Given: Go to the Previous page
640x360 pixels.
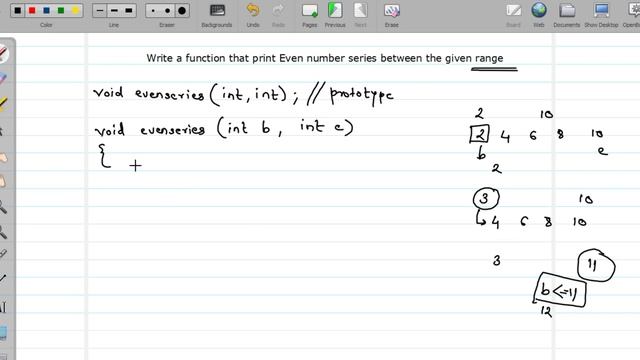Looking at the screenshot, I should point(335,15).
